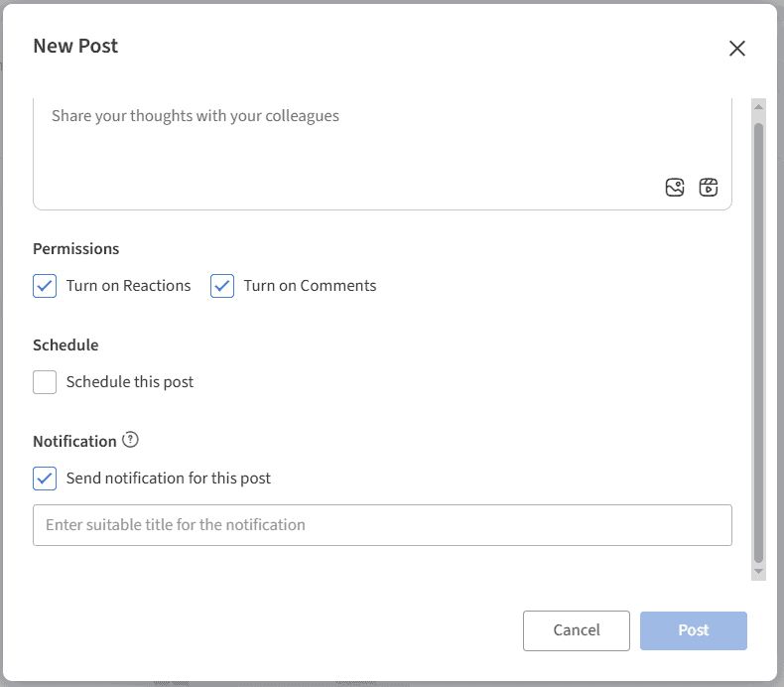Disable the Turn on Comments checkbox
784x687 pixels.
coord(222,286)
